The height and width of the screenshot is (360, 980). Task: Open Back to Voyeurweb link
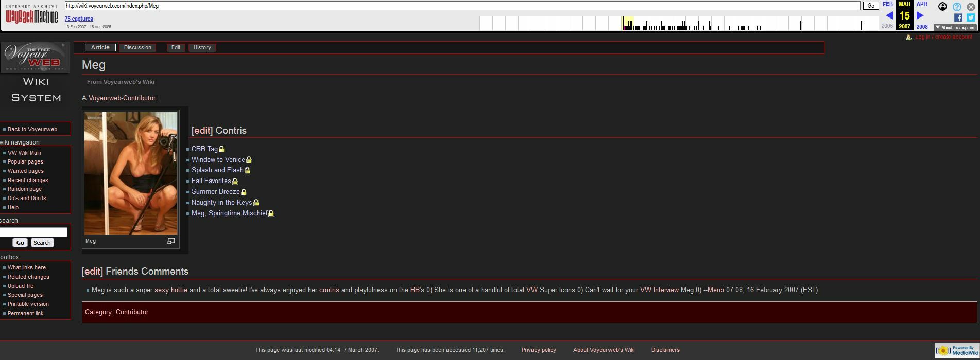point(32,129)
